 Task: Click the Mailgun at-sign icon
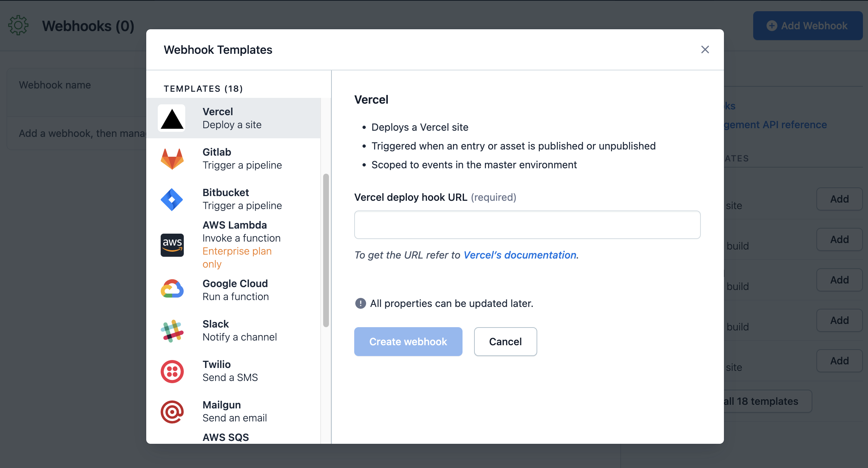point(172,412)
